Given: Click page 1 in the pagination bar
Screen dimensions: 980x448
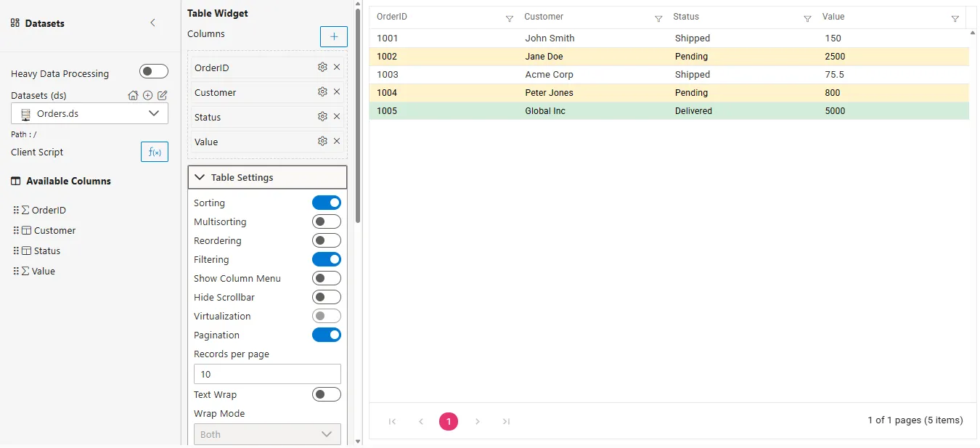Looking at the screenshot, I should click(x=448, y=421).
